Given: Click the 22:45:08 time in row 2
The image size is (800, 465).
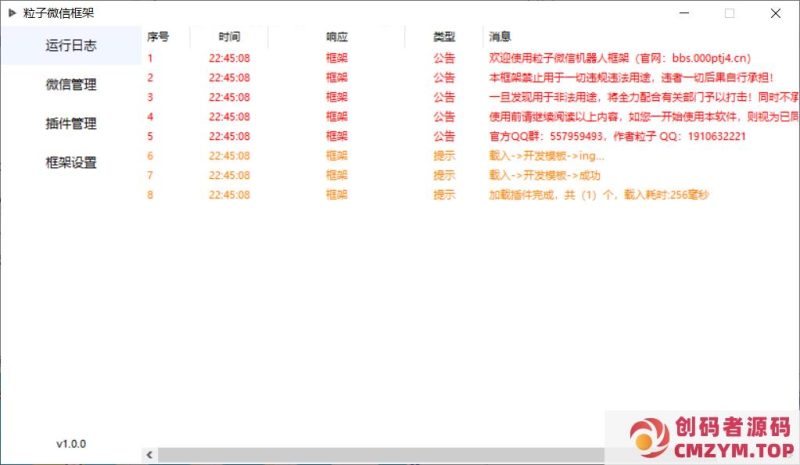Looking at the screenshot, I should (x=229, y=78).
